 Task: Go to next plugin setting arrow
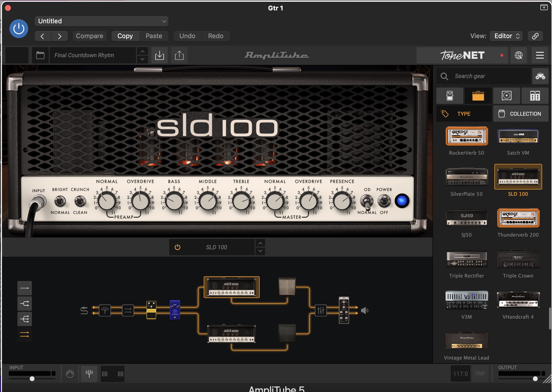coord(59,36)
